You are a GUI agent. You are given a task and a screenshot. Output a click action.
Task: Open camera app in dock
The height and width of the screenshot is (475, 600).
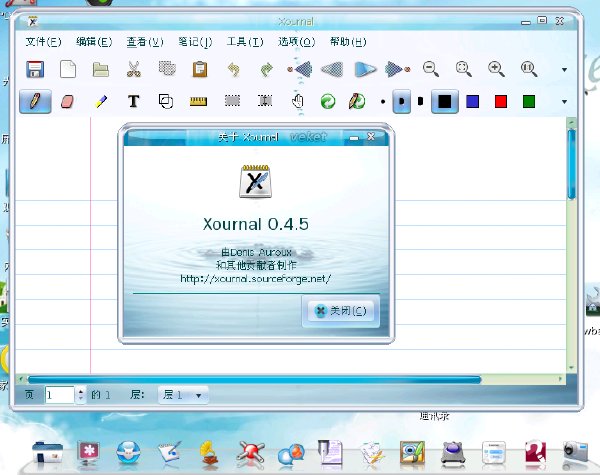click(576, 453)
